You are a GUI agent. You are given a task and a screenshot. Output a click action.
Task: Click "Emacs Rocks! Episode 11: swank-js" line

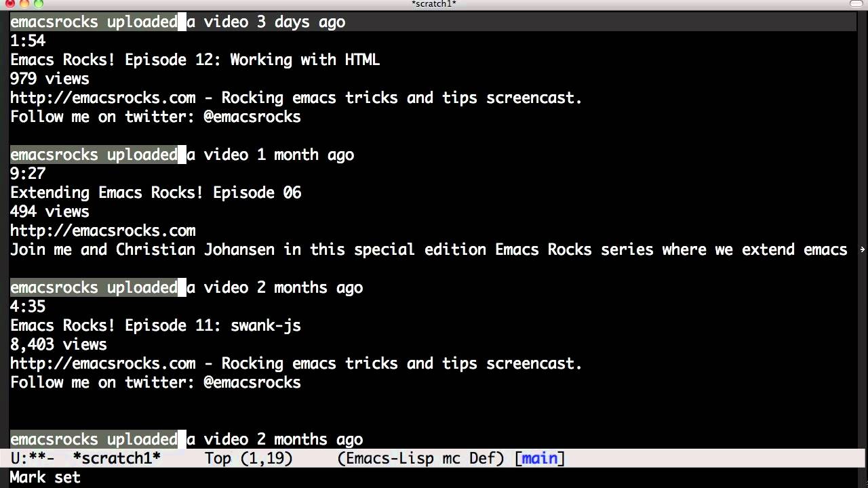155,325
